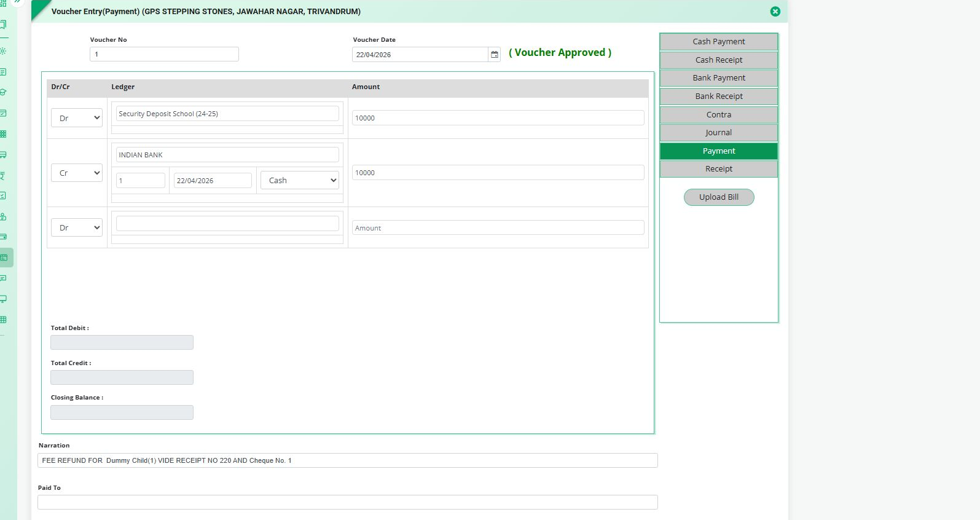Click the Voucher Approved status text
The width and height of the screenshot is (980, 520).
tap(560, 53)
